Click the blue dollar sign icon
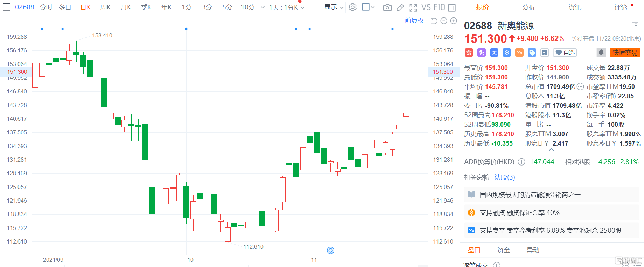This screenshot has height=267, width=644. tap(507, 52)
